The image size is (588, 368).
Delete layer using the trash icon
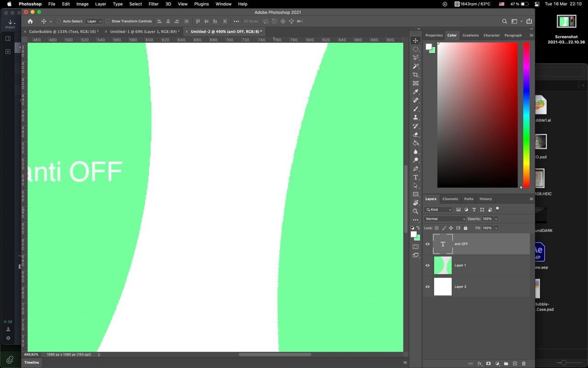pyautogui.click(x=524, y=363)
